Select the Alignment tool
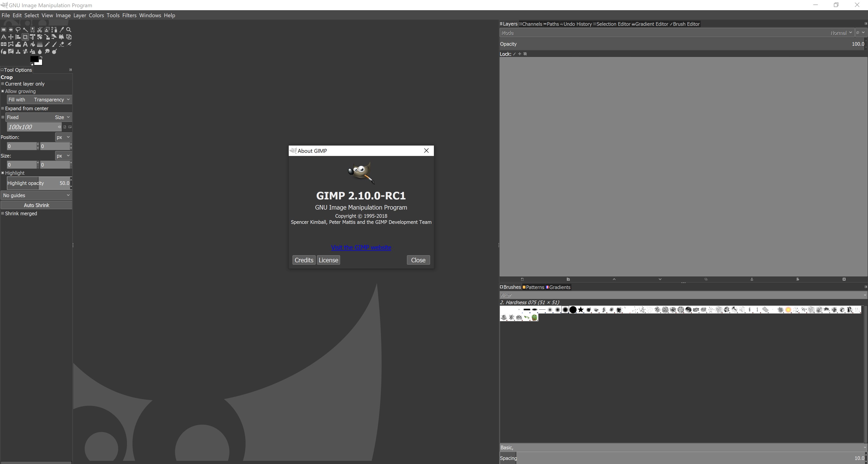 18,37
